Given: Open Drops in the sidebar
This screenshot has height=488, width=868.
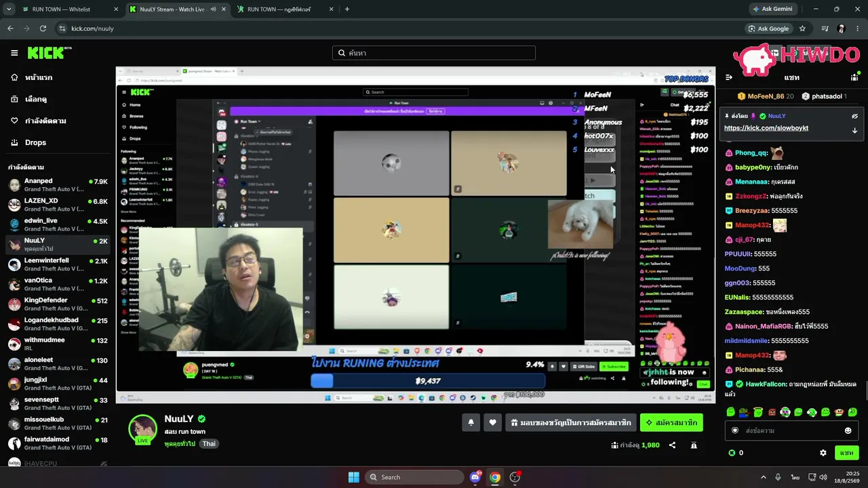Looking at the screenshot, I should coord(36,142).
